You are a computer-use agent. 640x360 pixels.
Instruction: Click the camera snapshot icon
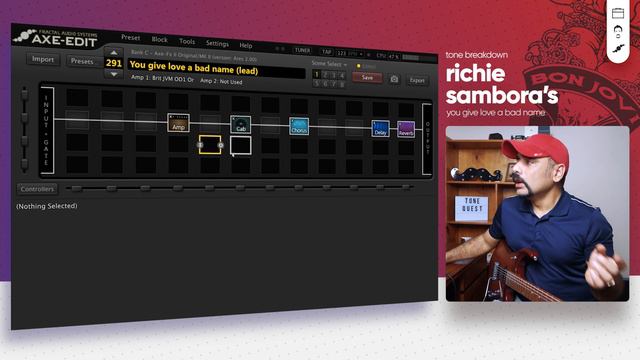[x=394, y=79]
